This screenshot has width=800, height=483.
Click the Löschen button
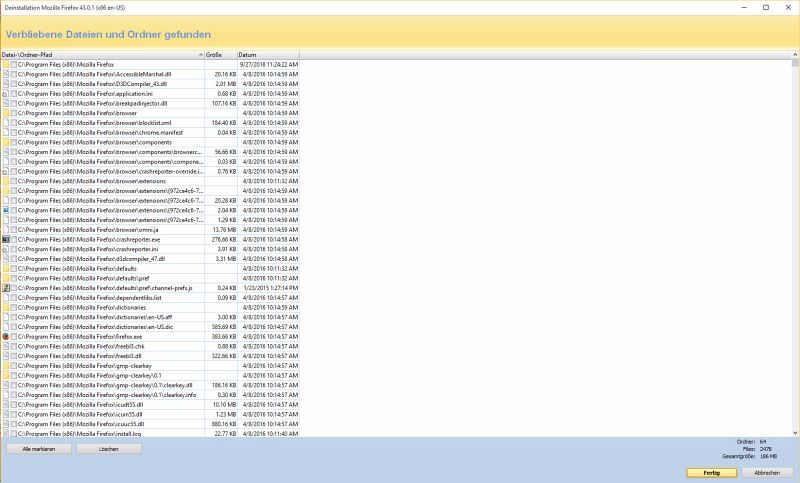pyautogui.click(x=109, y=449)
